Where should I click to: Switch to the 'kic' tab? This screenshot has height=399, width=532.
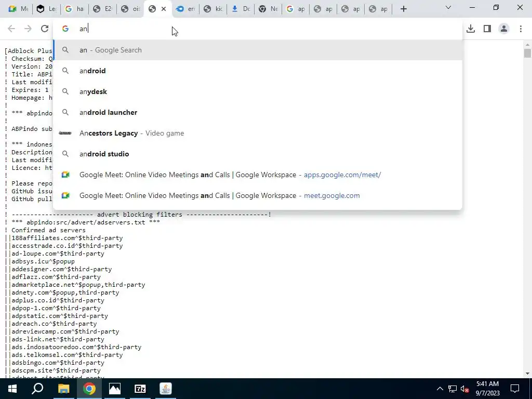point(213,9)
